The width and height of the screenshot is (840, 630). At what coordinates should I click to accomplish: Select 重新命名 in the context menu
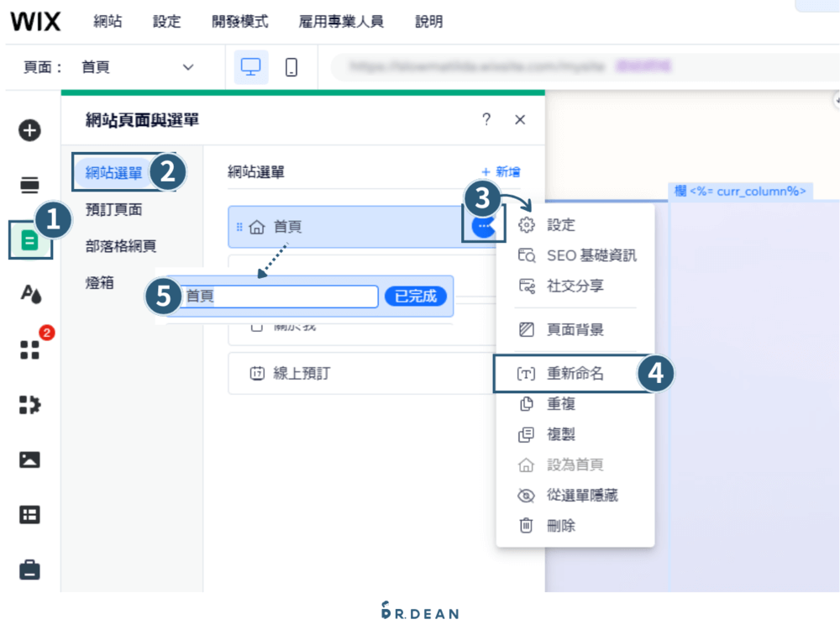(x=576, y=374)
